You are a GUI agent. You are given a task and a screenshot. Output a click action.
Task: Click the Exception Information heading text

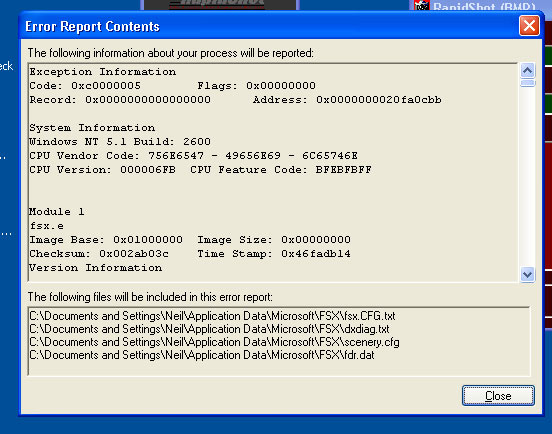pos(102,72)
